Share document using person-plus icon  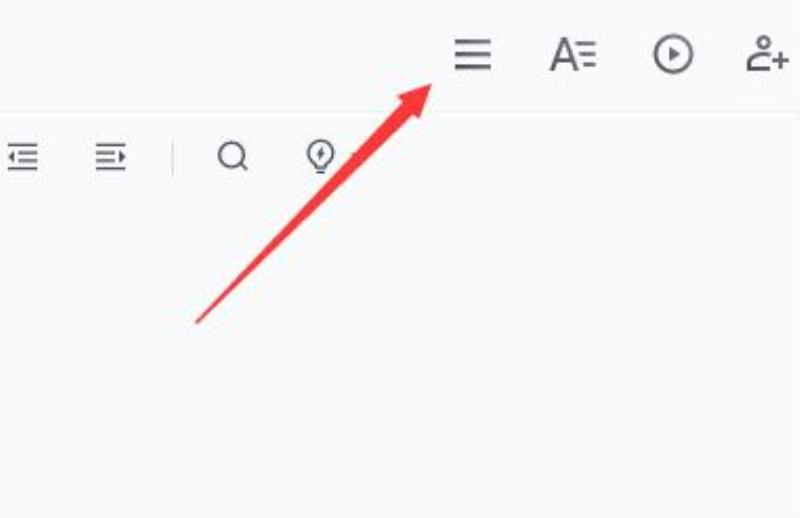pyautogui.click(x=767, y=54)
